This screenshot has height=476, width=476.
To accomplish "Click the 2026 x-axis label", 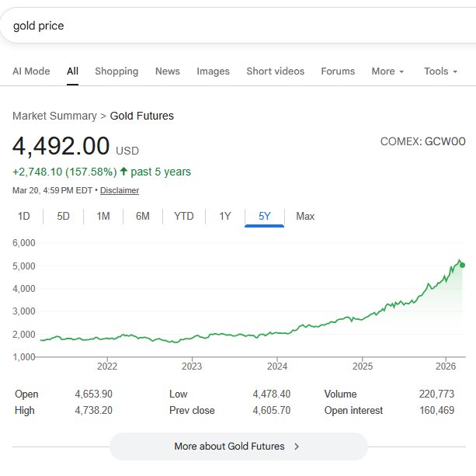I will point(446,366).
